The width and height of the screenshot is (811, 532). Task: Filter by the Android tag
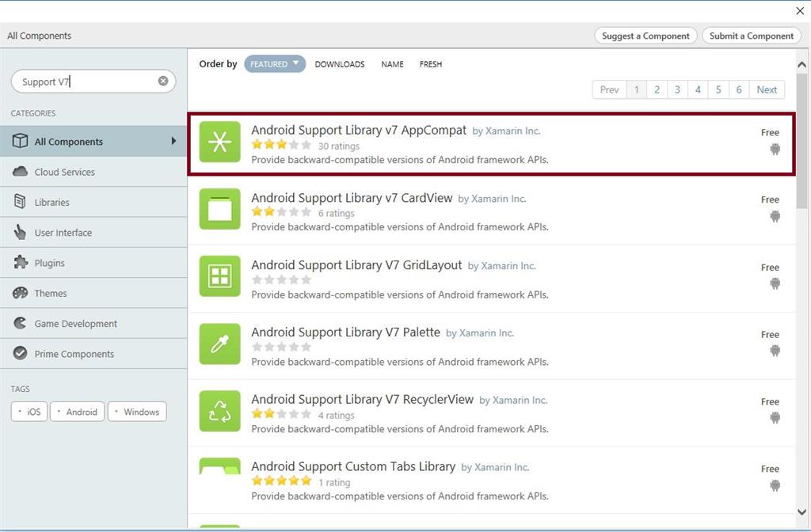pos(78,412)
